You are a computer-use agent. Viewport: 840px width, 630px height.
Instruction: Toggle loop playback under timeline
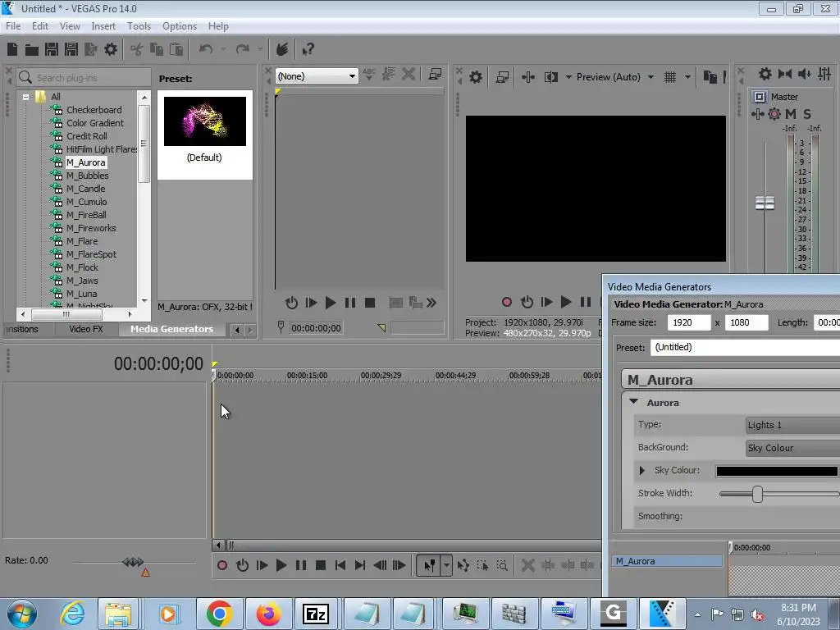[x=242, y=565]
